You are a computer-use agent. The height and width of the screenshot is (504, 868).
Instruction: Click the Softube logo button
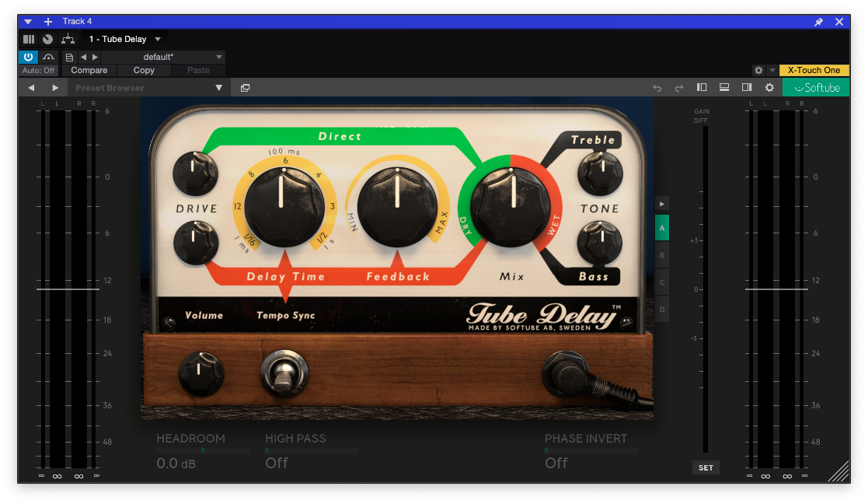pos(816,88)
